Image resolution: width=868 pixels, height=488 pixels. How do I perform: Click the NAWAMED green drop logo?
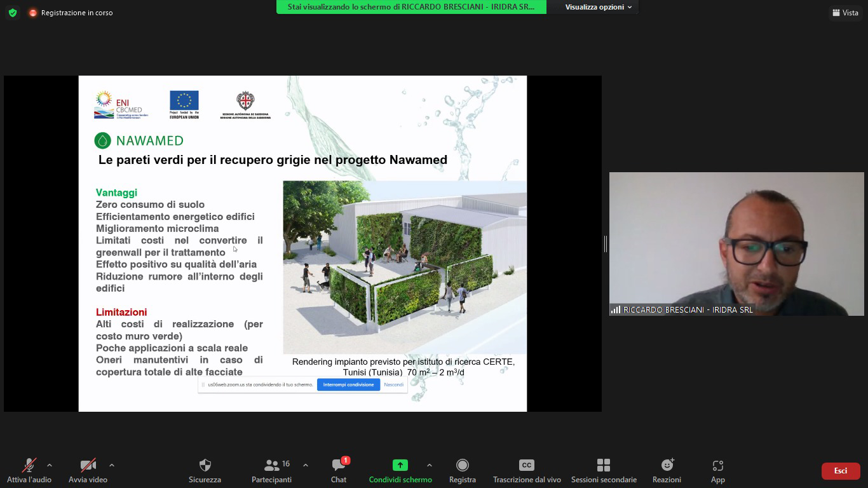point(139,140)
